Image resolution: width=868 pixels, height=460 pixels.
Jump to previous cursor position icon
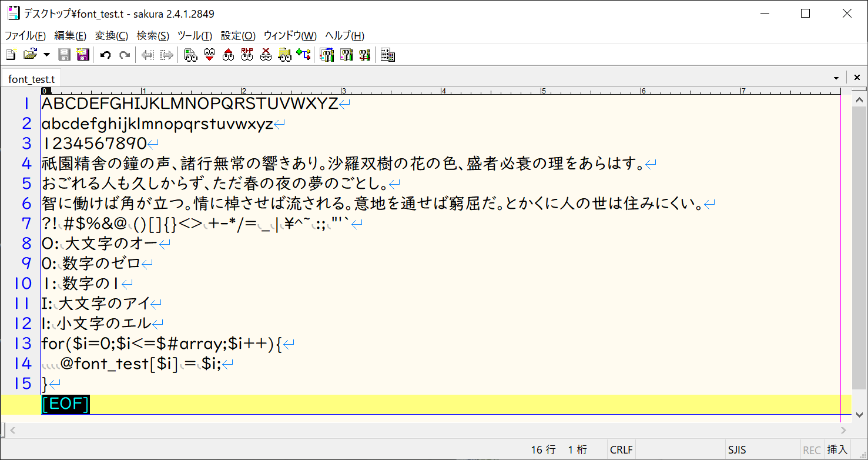coord(148,55)
